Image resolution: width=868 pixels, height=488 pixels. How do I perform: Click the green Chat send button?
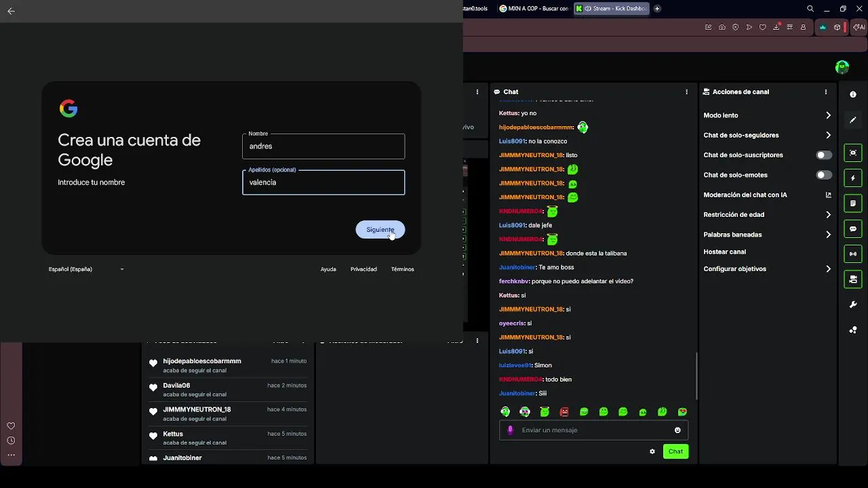675,451
